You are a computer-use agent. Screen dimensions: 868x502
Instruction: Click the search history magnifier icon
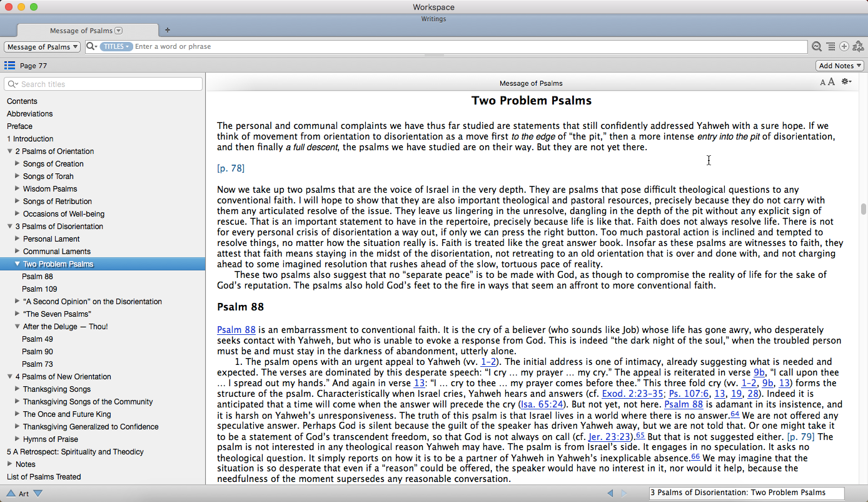(x=817, y=46)
